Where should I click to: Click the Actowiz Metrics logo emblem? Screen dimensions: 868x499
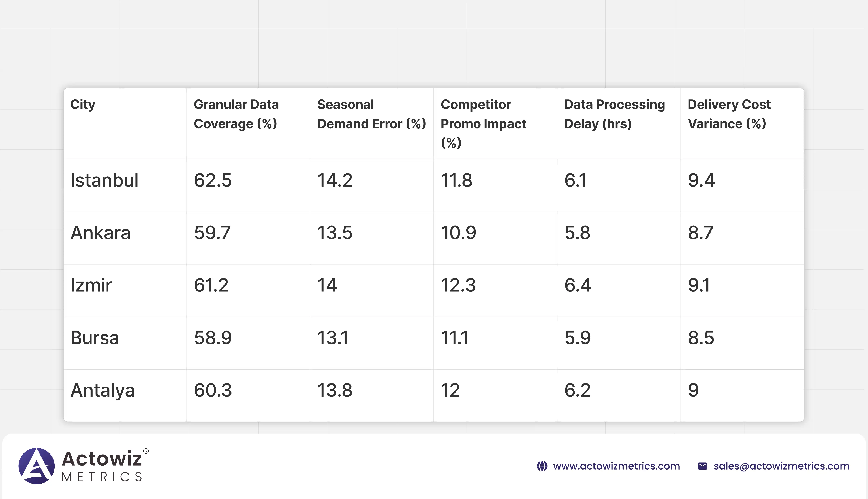37,466
